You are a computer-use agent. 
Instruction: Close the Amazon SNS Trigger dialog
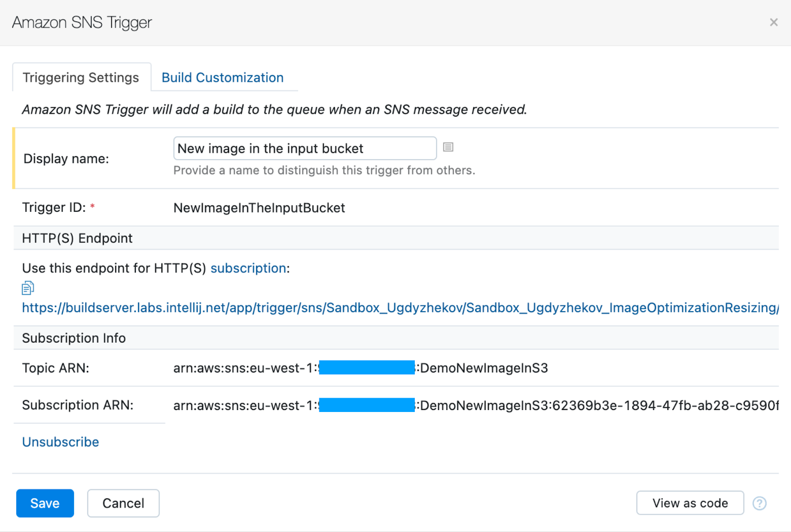[x=773, y=22]
